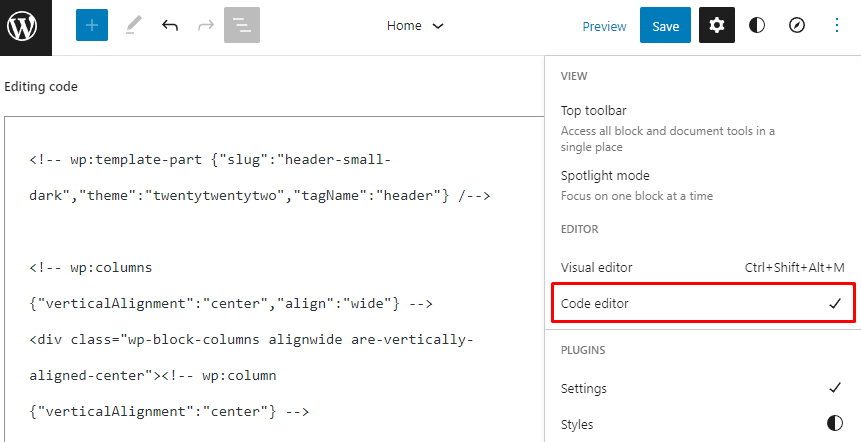This screenshot has width=861, height=442.
Task: Click the Preview link
Action: click(604, 27)
